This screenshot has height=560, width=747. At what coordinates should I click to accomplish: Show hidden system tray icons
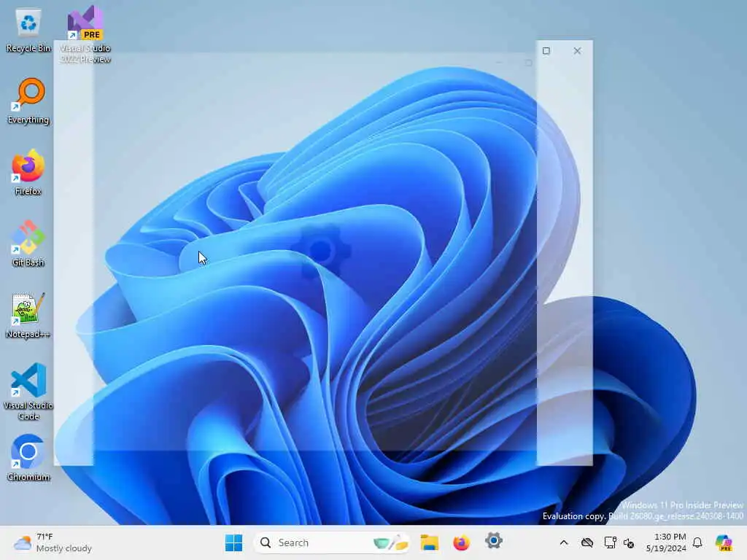coord(564,542)
